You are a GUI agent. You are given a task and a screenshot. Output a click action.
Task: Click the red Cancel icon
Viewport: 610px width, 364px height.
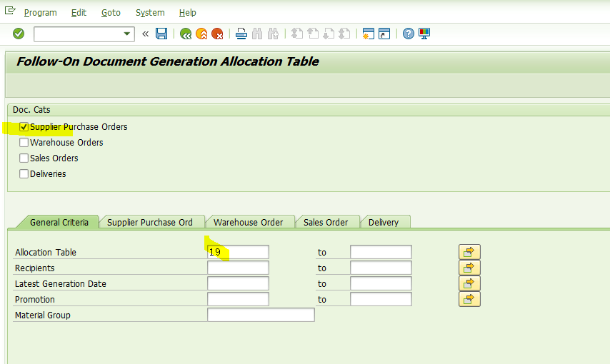[217, 34]
